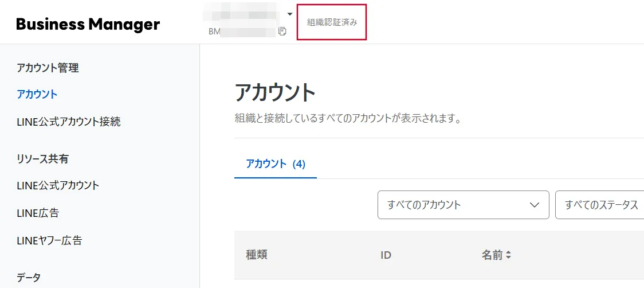Screen dimensions: 644x288
Task: Select アカウント in the sidebar
Action: [x=37, y=94]
